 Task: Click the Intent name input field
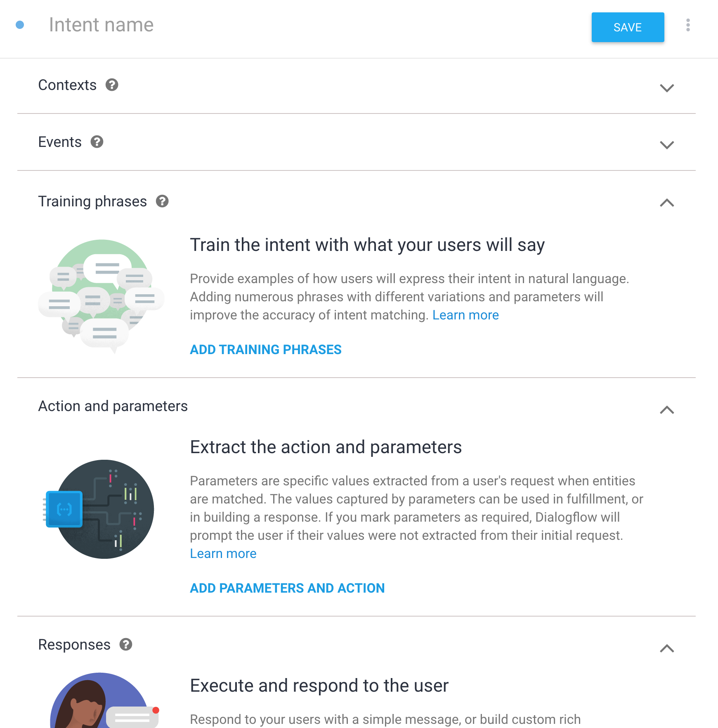[x=289, y=25]
